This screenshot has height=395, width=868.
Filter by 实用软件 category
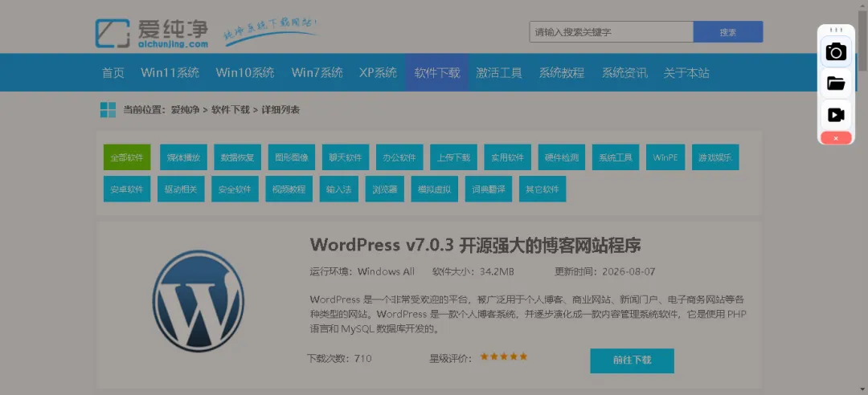tap(508, 157)
